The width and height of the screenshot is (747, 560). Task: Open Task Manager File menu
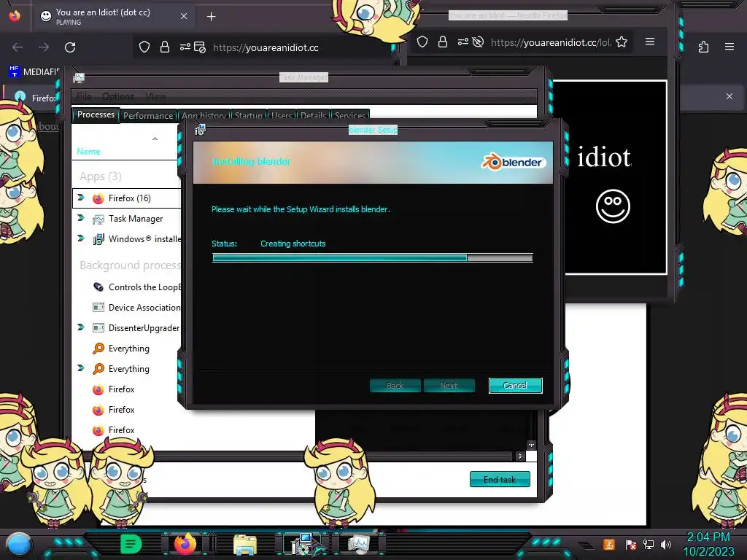click(84, 96)
